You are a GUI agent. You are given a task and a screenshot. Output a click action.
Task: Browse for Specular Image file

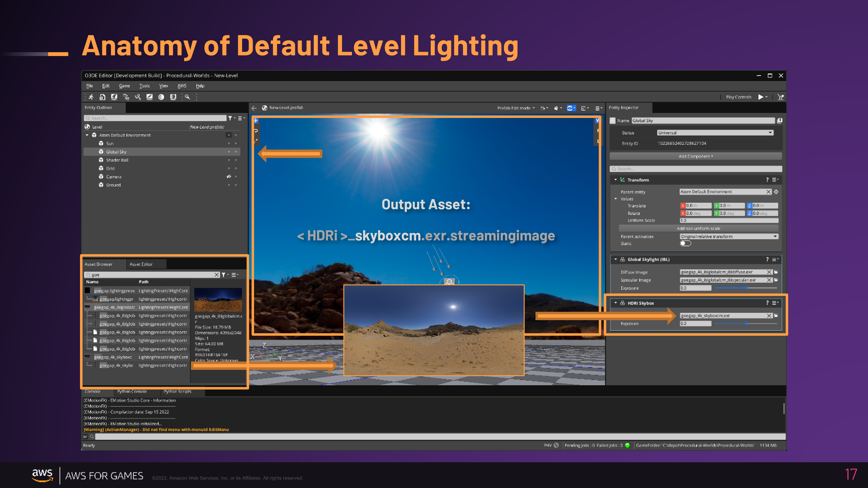pos(776,280)
